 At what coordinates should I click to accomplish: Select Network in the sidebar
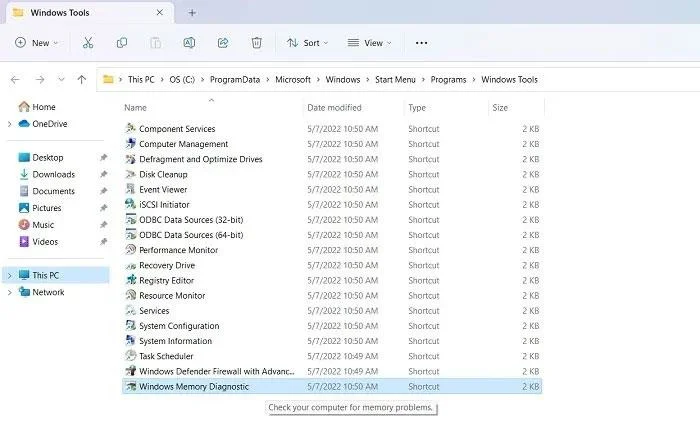point(42,292)
